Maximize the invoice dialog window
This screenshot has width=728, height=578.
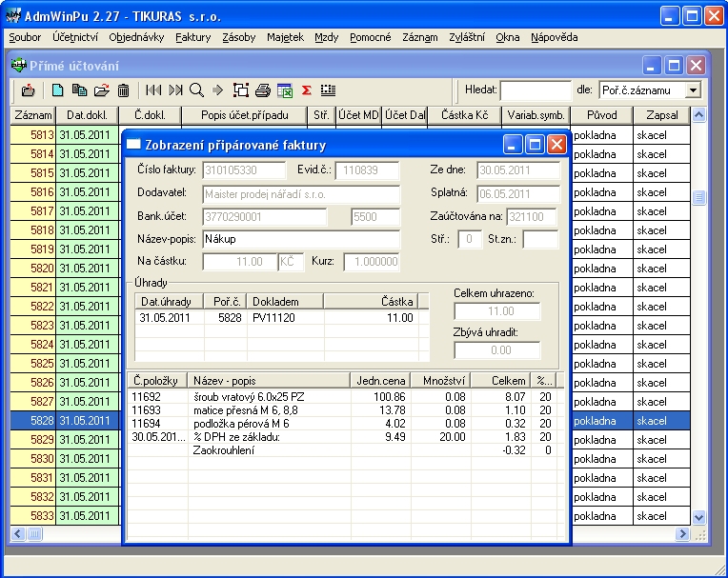[535, 145]
